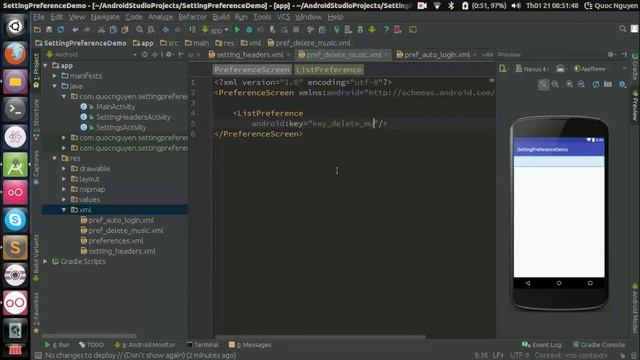Click the Zoom Out preview icon

tap(581, 84)
